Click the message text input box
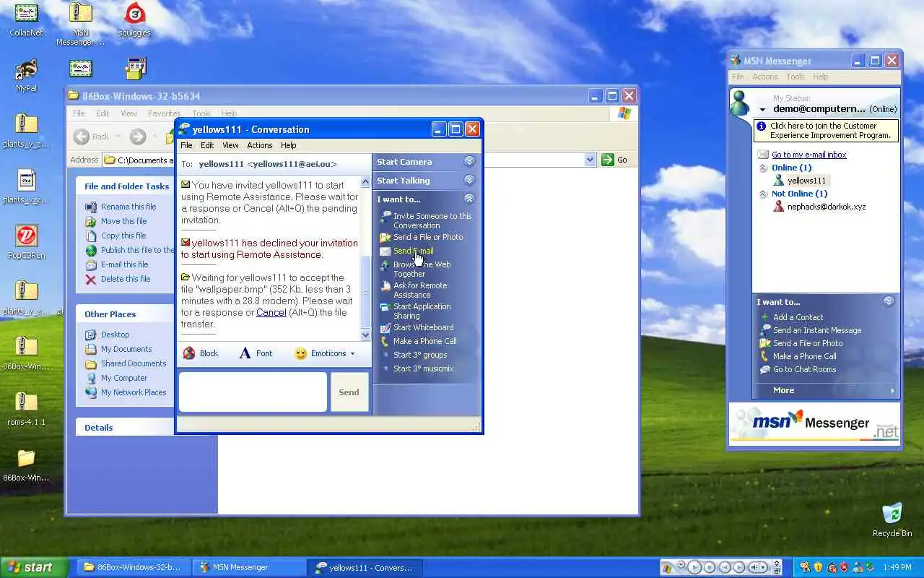This screenshot has width=924, height=578. (253, 392)
